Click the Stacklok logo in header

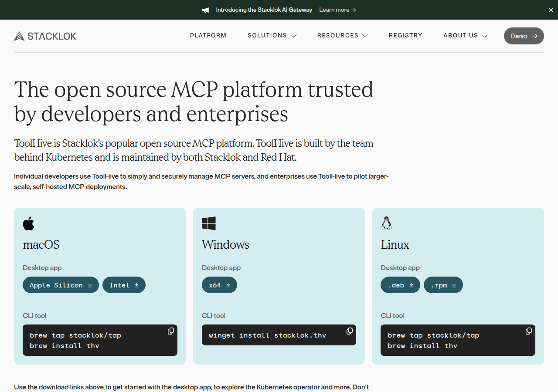click(45, 36)
